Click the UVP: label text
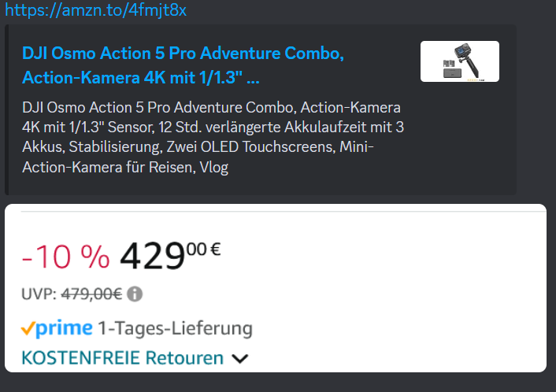556x392 pixels. tap(39, 294)
